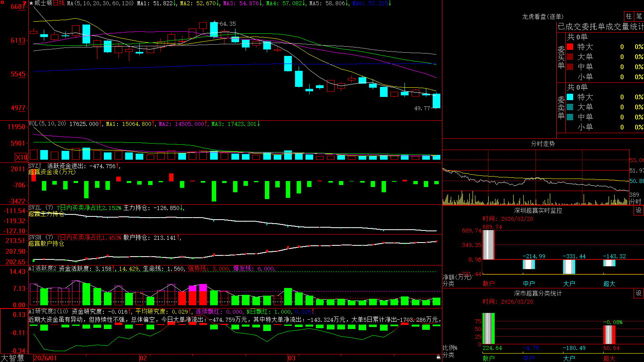Click the dark red 中单 swatch under 委买单
Image resolution: width=644 pixels, height=362 pixels.
[x=570, y=67]
